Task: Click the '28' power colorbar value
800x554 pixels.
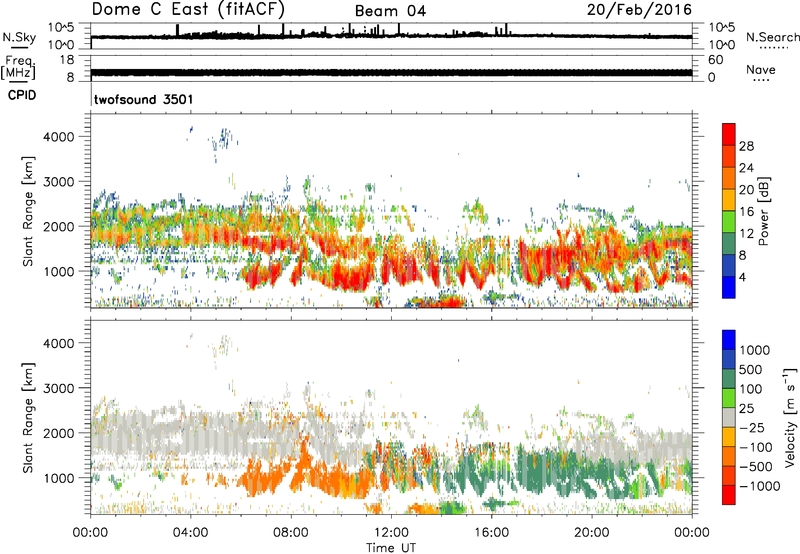Action: [x=746, y=146]
